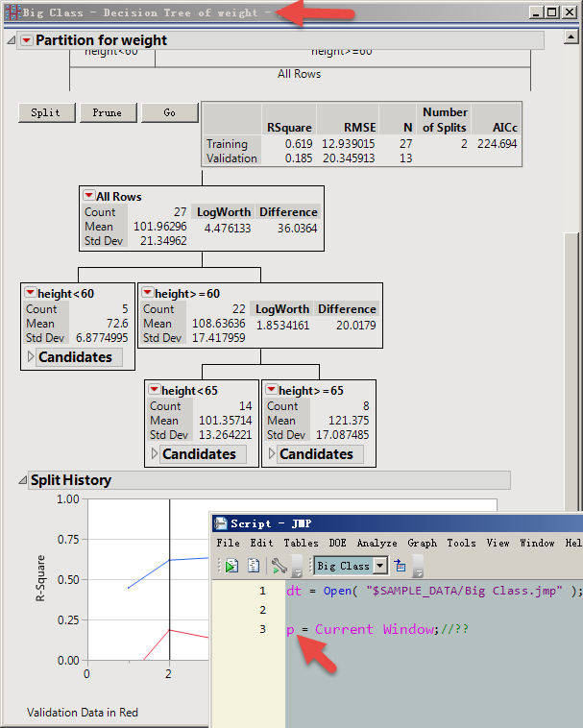Click height>=65 Mean value 121.375

(x=349, y=420)
